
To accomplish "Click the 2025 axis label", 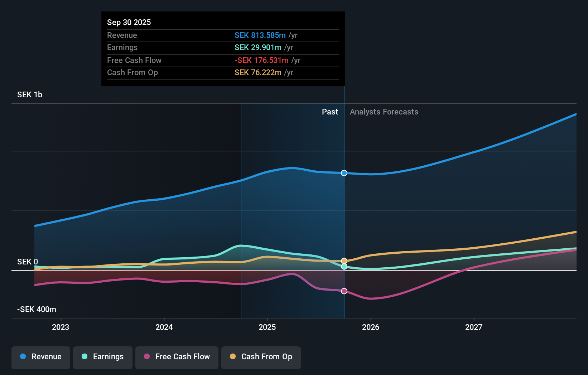I will (267, 327).
